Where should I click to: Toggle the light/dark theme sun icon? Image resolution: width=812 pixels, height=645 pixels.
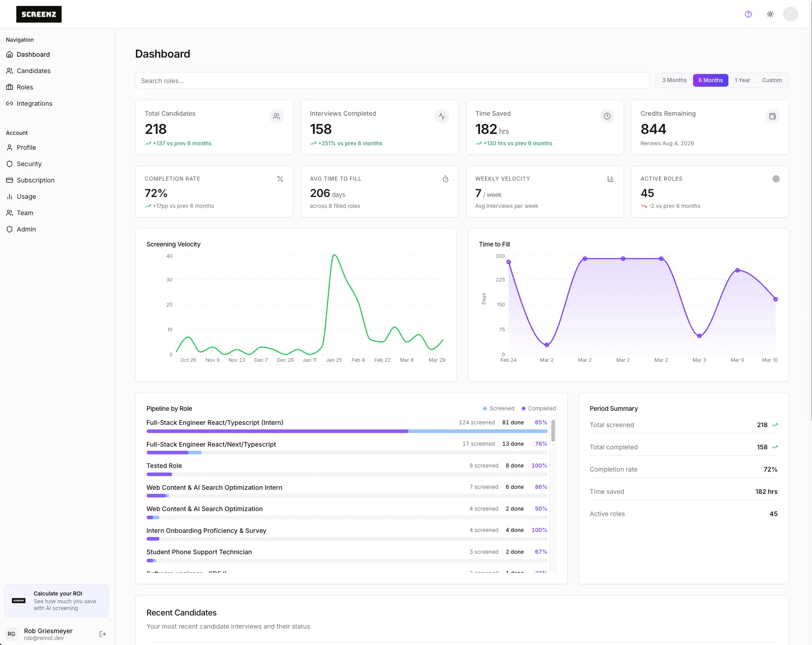770,14
